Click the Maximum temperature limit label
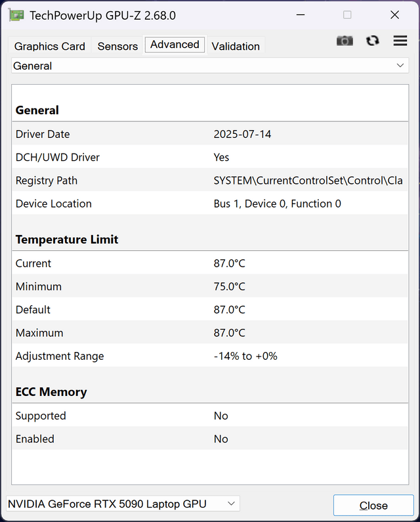Viewport: 420px width, 522px height. tap(39, 333)
